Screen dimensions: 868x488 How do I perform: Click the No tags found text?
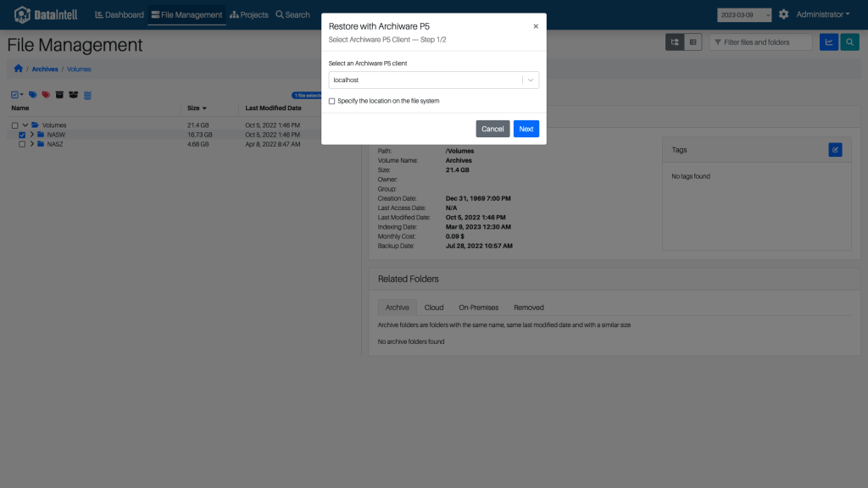click(690, 176)
